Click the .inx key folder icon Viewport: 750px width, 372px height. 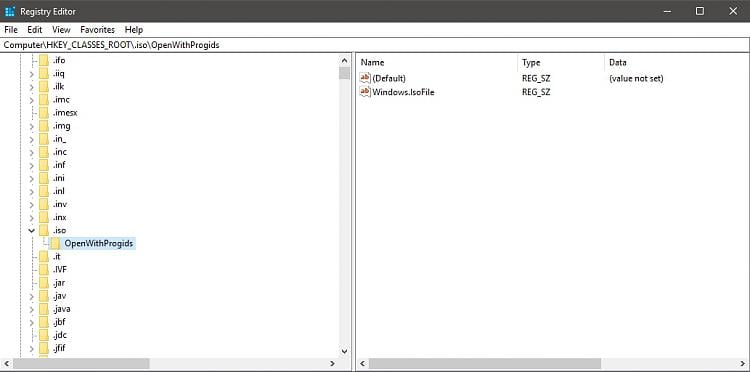pyautogui.click(x=44, y=218)
